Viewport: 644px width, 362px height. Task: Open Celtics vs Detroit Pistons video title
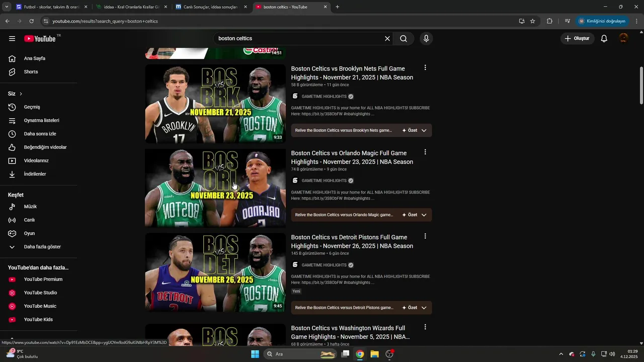point(352,242)
